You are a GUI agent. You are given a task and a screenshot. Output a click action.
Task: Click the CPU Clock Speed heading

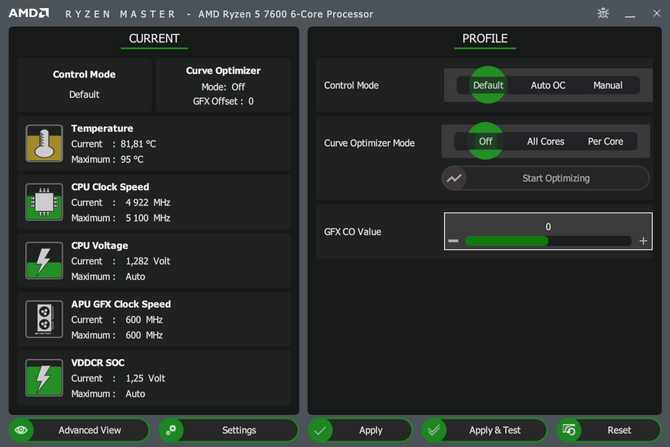coord(110,187)
